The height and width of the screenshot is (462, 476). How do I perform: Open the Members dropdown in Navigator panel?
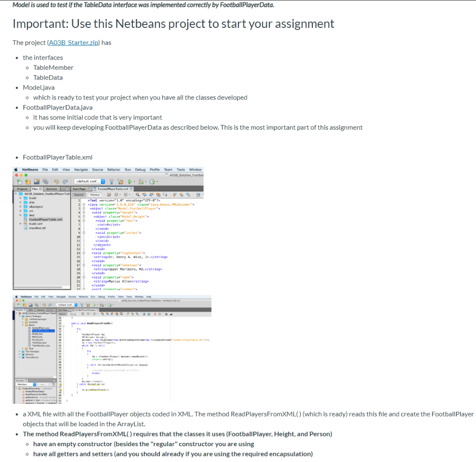click(34, 384)
